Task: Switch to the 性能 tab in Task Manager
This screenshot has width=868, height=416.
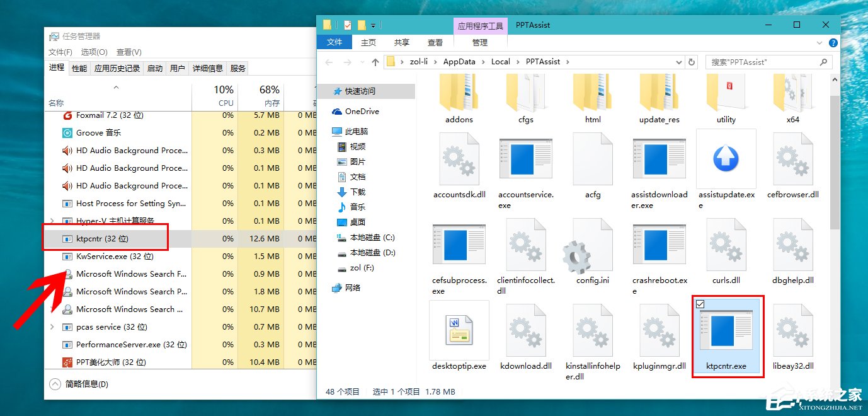Action: coord(78,67)
